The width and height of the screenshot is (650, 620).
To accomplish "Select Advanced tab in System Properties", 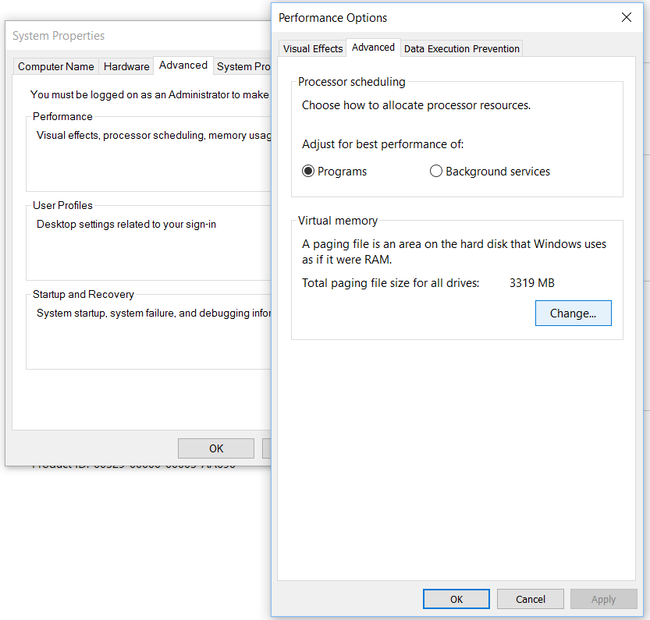I will (183, 65).
